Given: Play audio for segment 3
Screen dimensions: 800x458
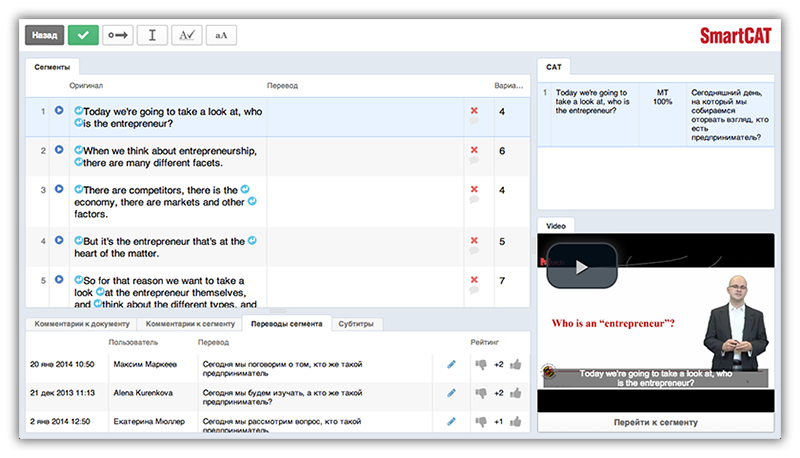Looking at the screenshot, I should [x=59, y=189].
